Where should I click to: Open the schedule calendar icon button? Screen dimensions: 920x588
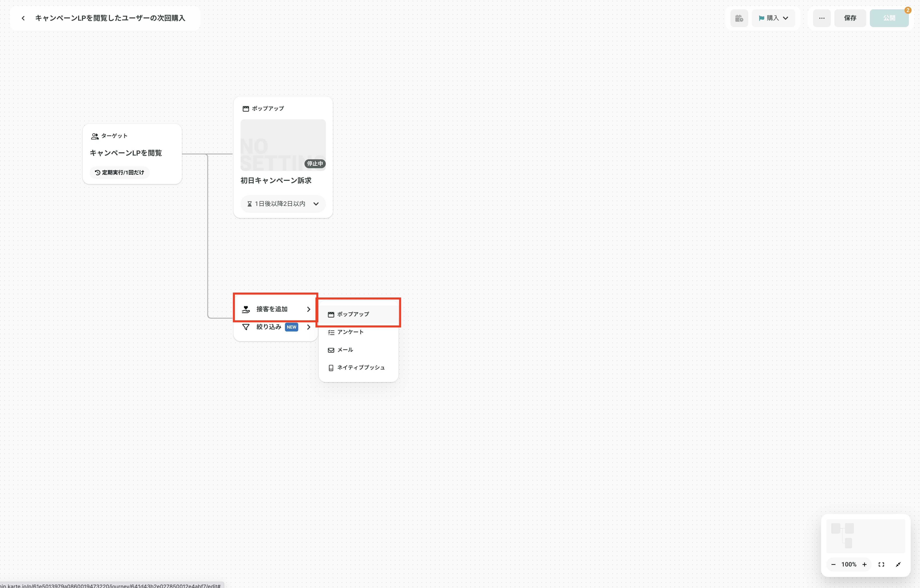tap(739, 18)
